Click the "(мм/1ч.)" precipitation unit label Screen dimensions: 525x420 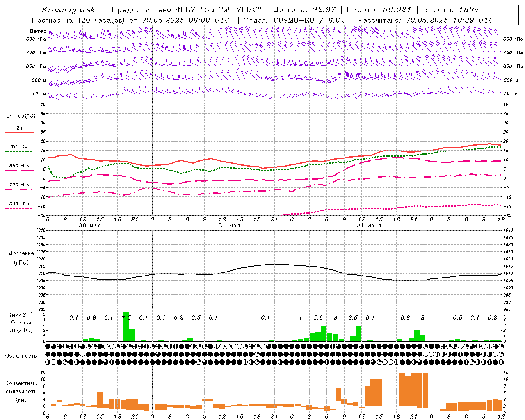(x=21, y=330)
